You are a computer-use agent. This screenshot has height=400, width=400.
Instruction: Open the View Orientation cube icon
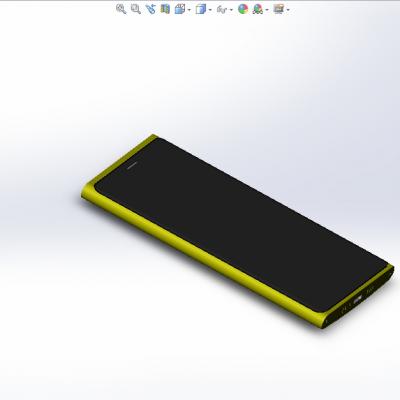point(180,9)
